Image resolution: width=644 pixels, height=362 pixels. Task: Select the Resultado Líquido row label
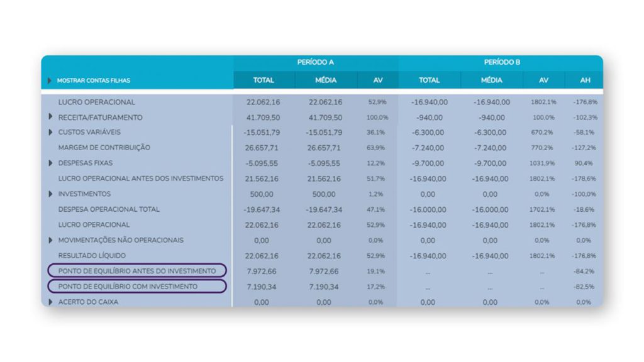click(92, 255)
